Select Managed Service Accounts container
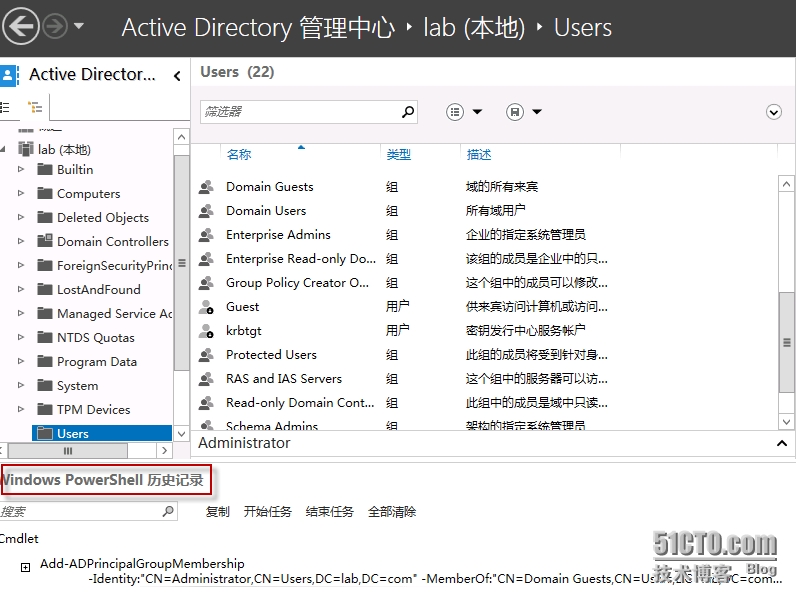The height and width of the screenshot is (602, 796). [115, 314]
